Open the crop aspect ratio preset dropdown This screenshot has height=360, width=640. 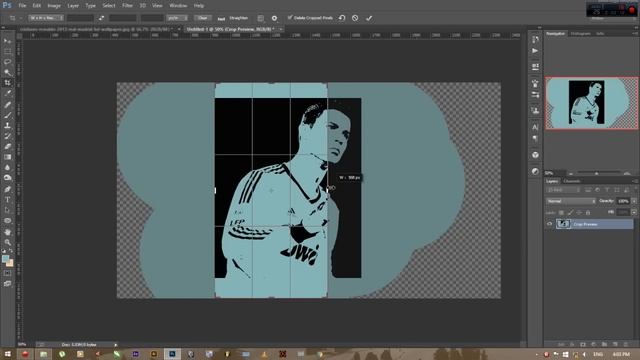click(x=46, y=18)
